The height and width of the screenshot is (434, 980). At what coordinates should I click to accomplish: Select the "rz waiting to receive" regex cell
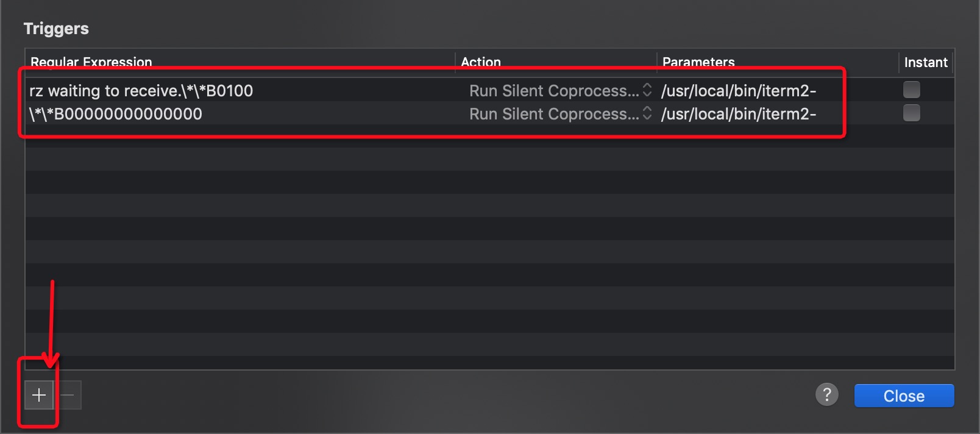coord(141,91)
